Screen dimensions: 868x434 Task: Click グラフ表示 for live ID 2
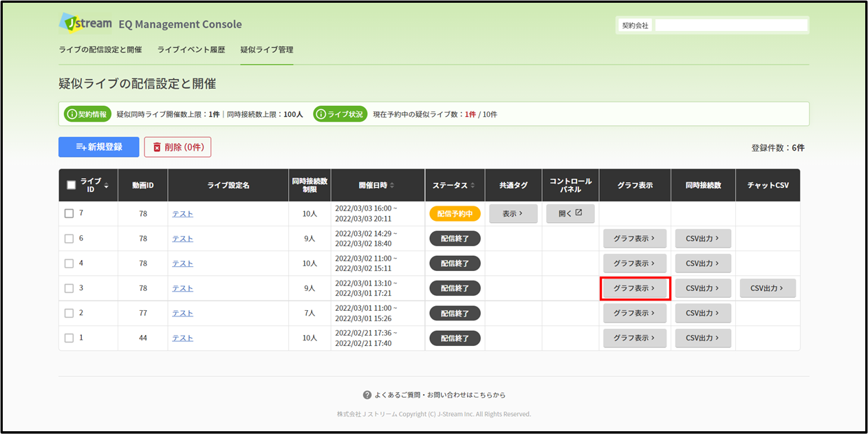pos(635,313)
